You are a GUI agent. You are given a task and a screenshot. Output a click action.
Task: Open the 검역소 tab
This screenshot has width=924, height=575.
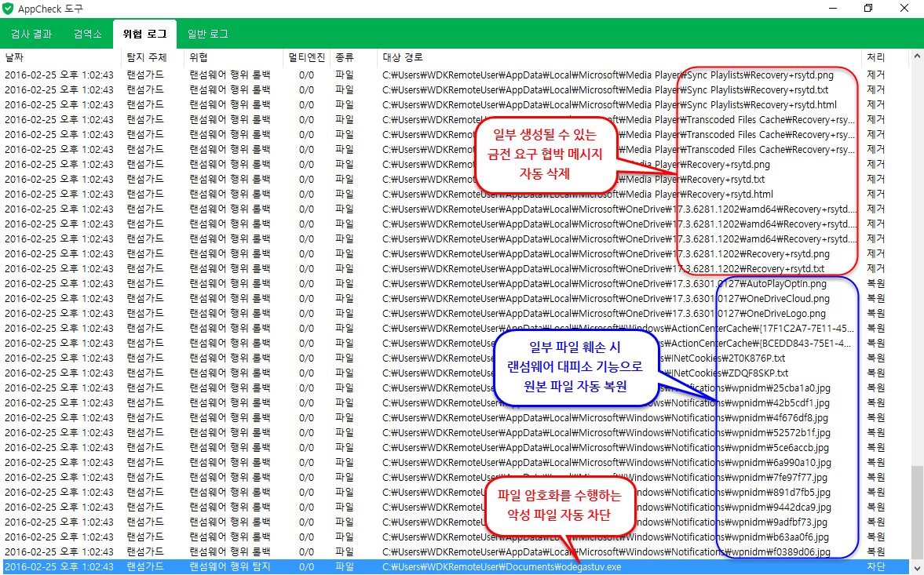click(87, 35)
